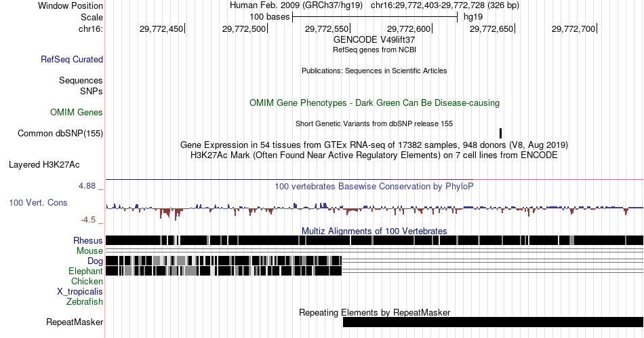Click the RepeatMasker black repeat element bar
The height and width of the screenshot is (338, 644).
(x=493, y=322)
